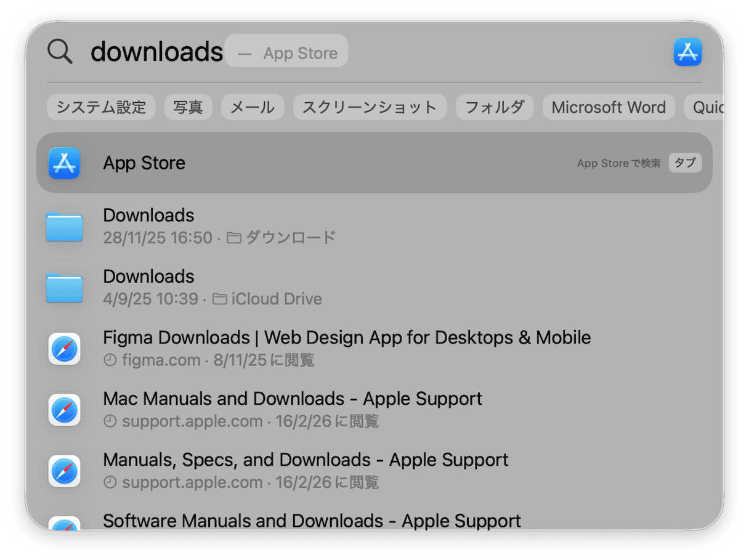This screenshot has width=749, height=560.
Task: Select the システム設定 filter chip
Action: (x=101, y=107)
